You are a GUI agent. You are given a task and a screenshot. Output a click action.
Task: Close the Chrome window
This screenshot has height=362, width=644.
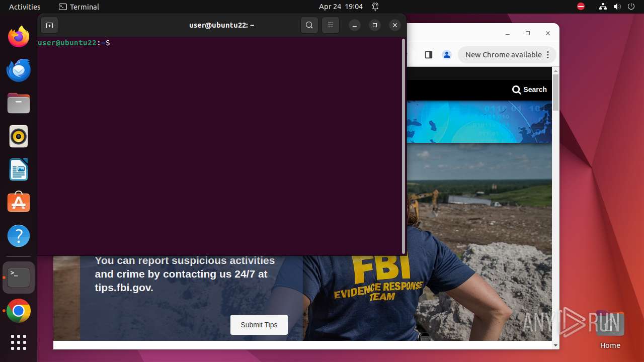point(548,33)
